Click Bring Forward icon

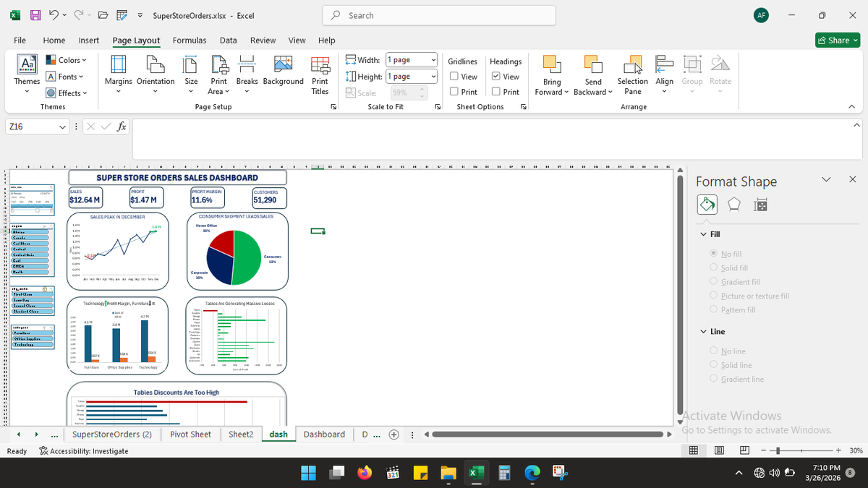[552, 64]
